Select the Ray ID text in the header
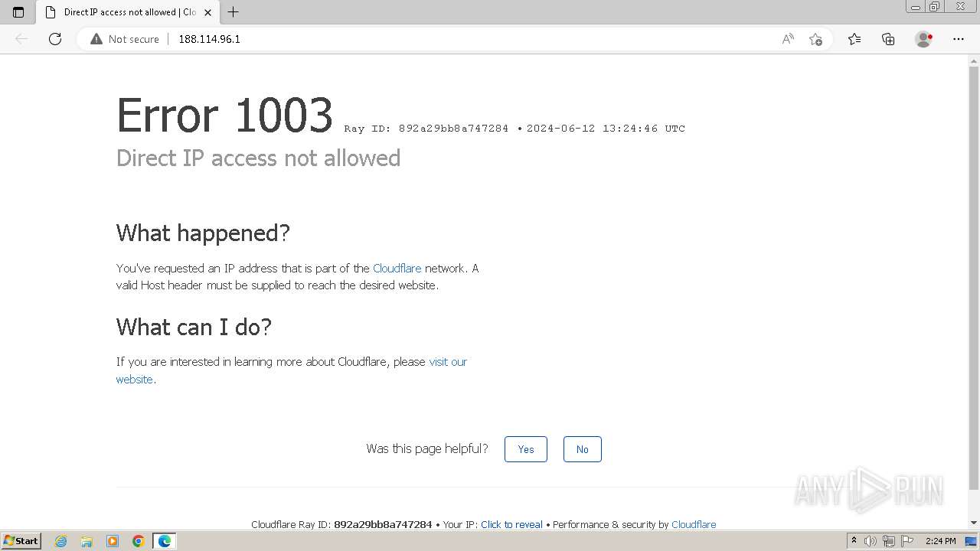The width and height of the screenshot is (980, 551). pyautogui.click(x=426, y=129)
